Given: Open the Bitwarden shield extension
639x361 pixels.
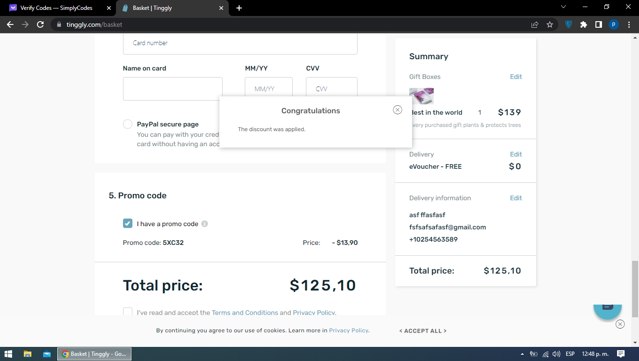Looking at the screenshot, I should point(568,24).
